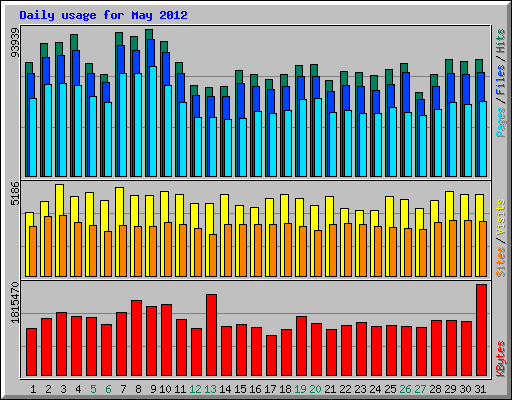Click the cyan Pages bar for day 9
Viewport: 512px width, 400px height.
[x=153, y=121]
